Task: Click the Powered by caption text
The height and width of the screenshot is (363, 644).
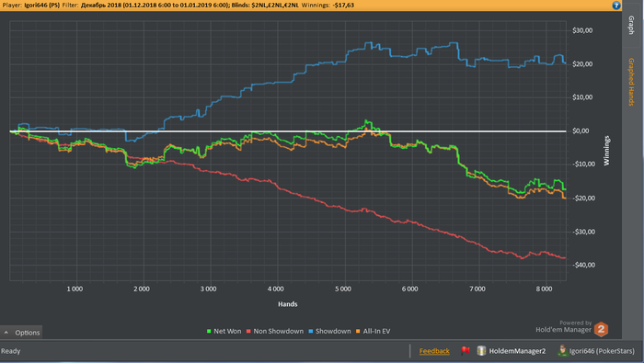Action: click(575, 323)
